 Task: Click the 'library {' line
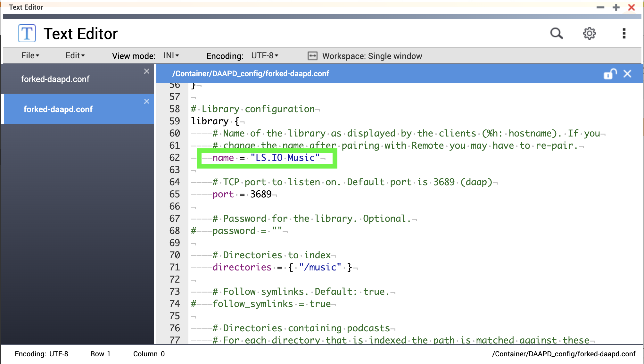[215, 121]
